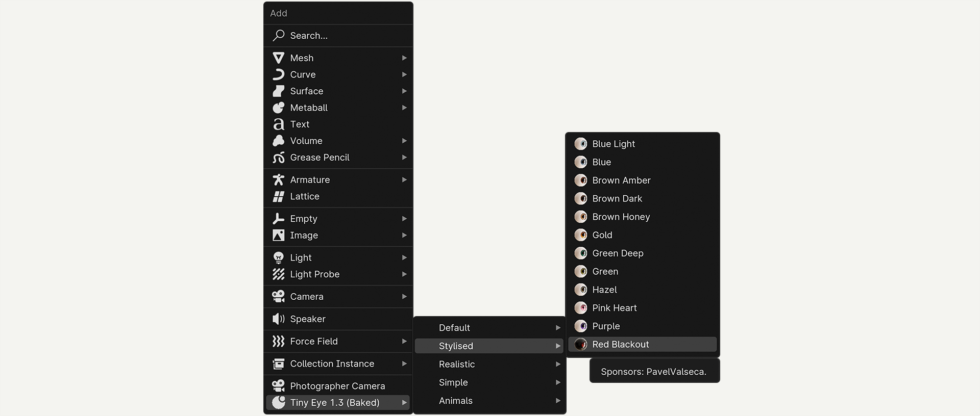Pick the Pink Heart eye preset

pos(614,308)
